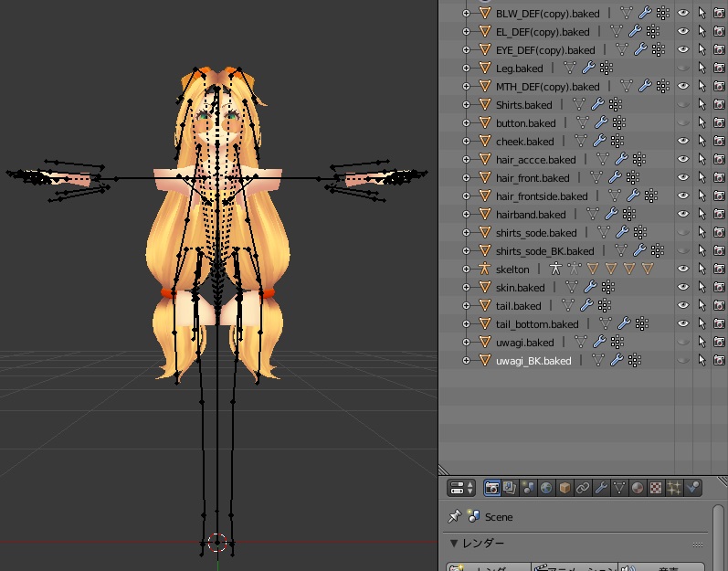The width and height of the screenshot is (728, 571).
Task: Select uwagi.baked in the outliner
Action: 524,342
